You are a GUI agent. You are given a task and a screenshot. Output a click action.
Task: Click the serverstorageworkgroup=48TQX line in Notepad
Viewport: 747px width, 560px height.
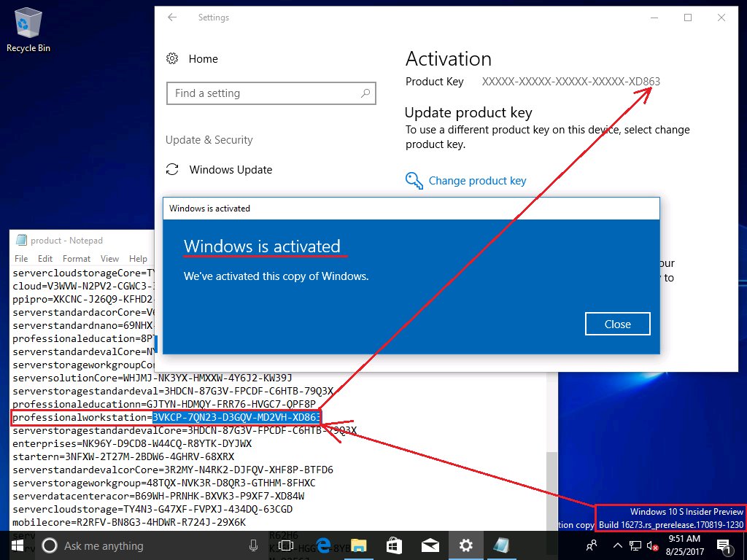click(x=164, y=483)
